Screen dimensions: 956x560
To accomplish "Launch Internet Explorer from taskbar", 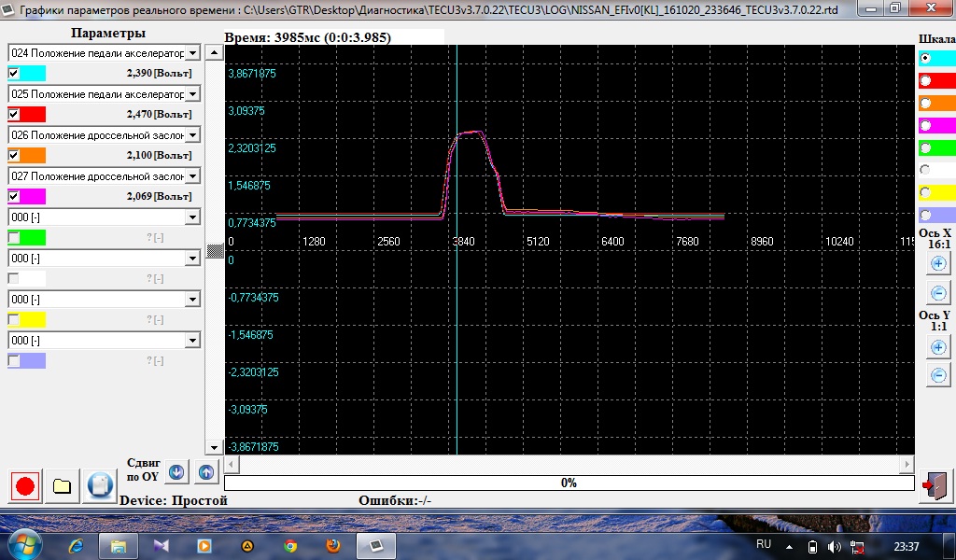I will (77, 546).
